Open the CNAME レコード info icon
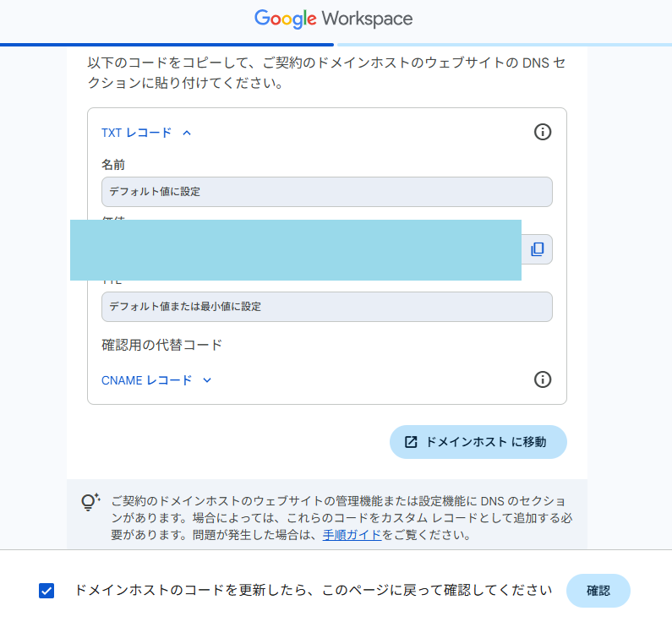This screenshot has height=622, width=672. click(x=543, y=379)
